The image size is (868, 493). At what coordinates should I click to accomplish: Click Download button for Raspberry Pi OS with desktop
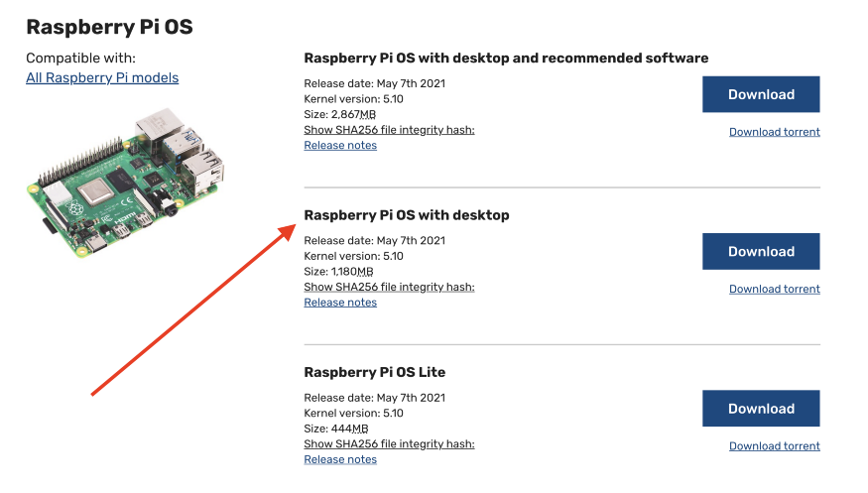(761, 251)
